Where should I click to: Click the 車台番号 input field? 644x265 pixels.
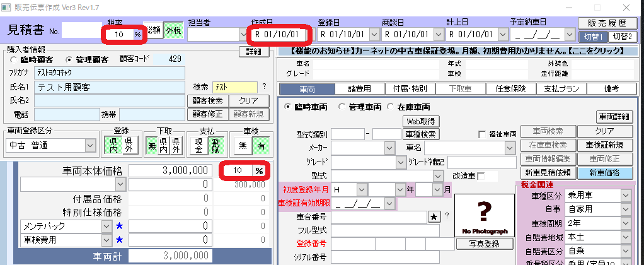click(379, 217)
